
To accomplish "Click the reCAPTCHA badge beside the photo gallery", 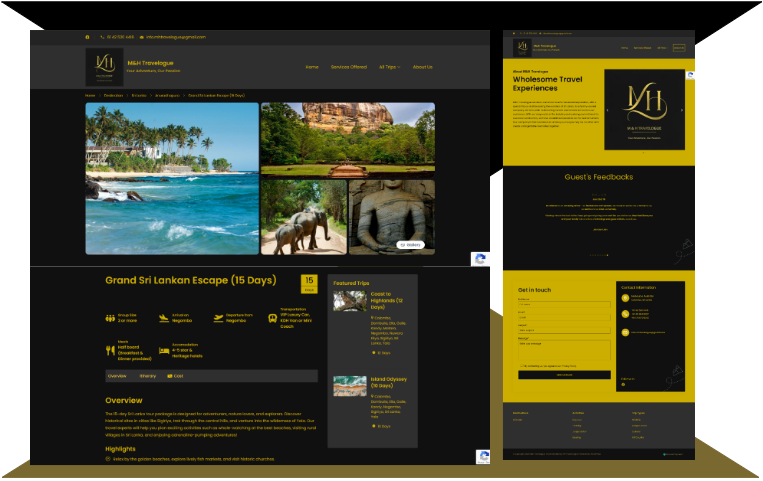I will coord(480,259).
